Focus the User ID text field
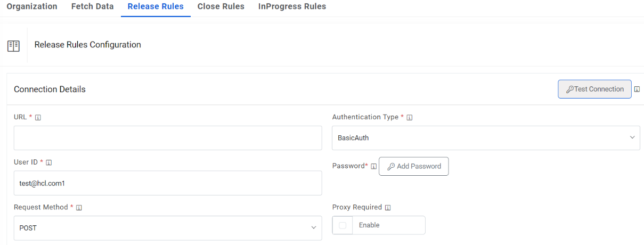 (x=168, y=183)
